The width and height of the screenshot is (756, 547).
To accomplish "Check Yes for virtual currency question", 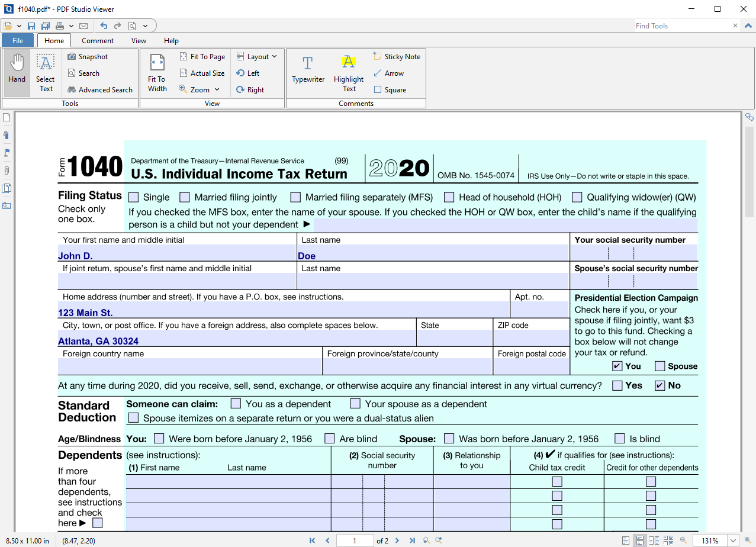I will [616, 385].
